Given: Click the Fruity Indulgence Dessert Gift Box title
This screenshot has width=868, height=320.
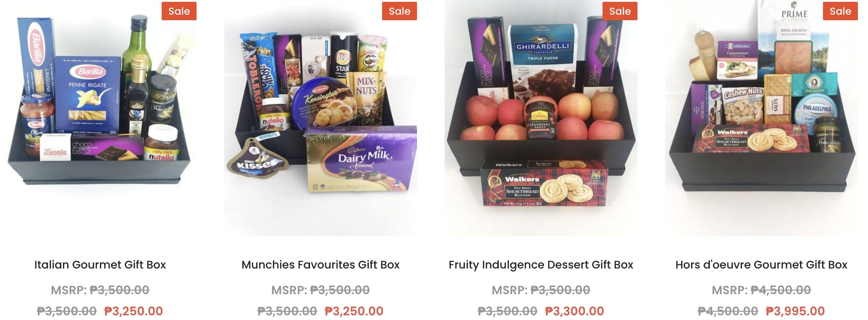Looking at the screenshot, I should pos(541,265).
